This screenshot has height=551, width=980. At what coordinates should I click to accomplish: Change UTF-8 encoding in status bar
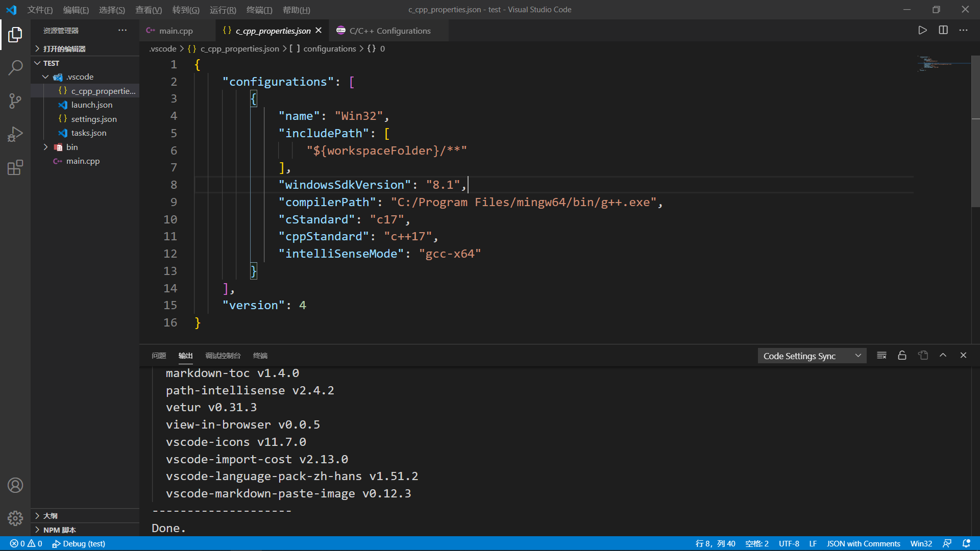pyautogui.click(x=789, y=544)
